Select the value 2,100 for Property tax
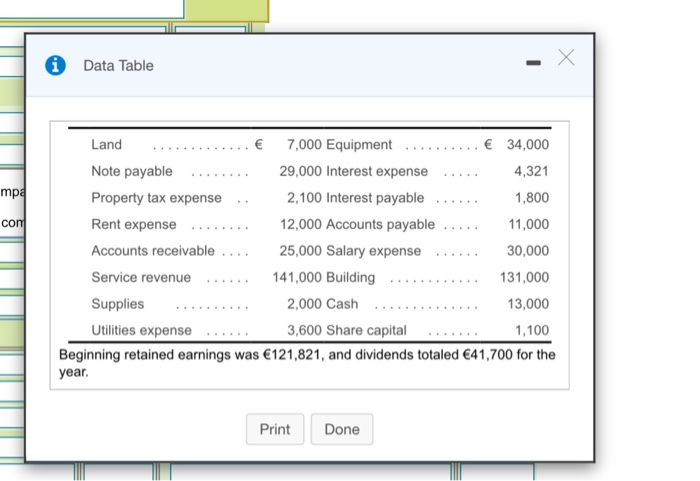This screenshot has height=481, width=700. tap(304, 197)
